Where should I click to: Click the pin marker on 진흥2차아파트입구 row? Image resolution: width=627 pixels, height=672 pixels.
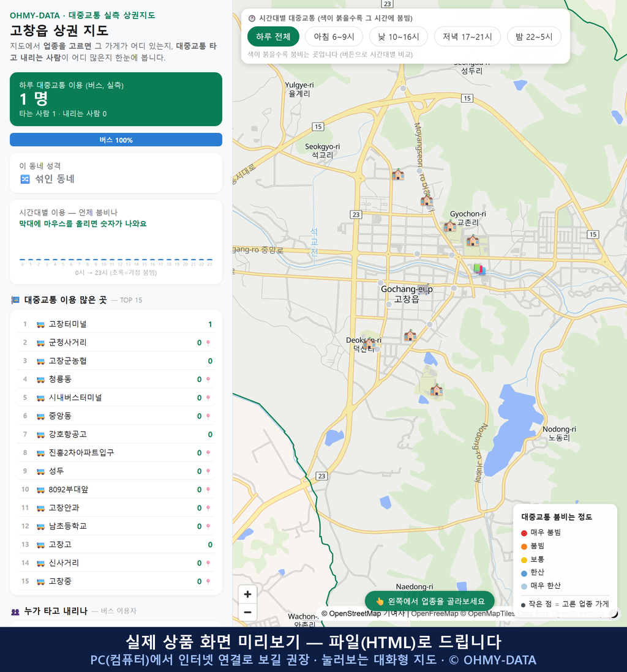pyautogui.click(x=208, y=453)
